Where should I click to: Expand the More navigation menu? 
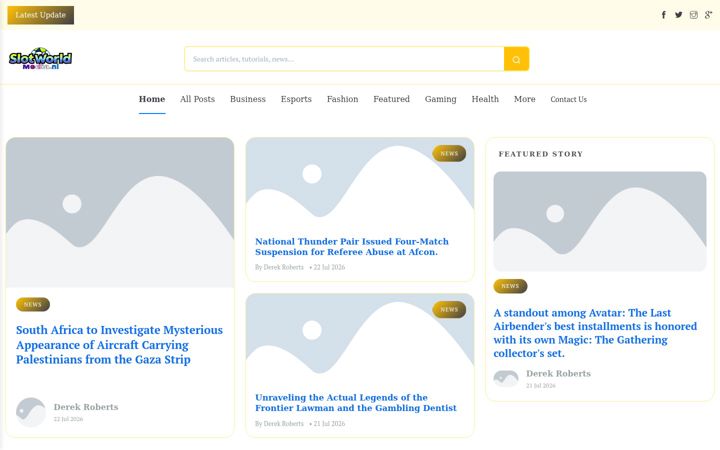(524, 99)
